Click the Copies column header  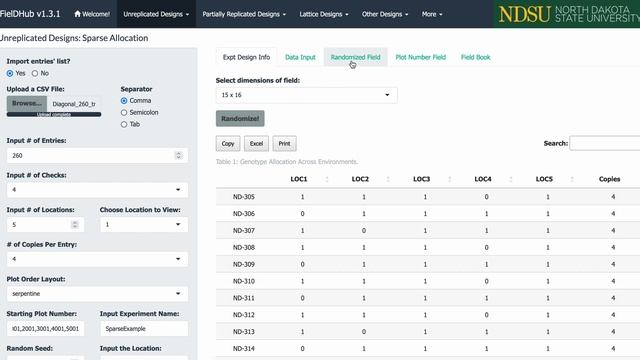609,179
